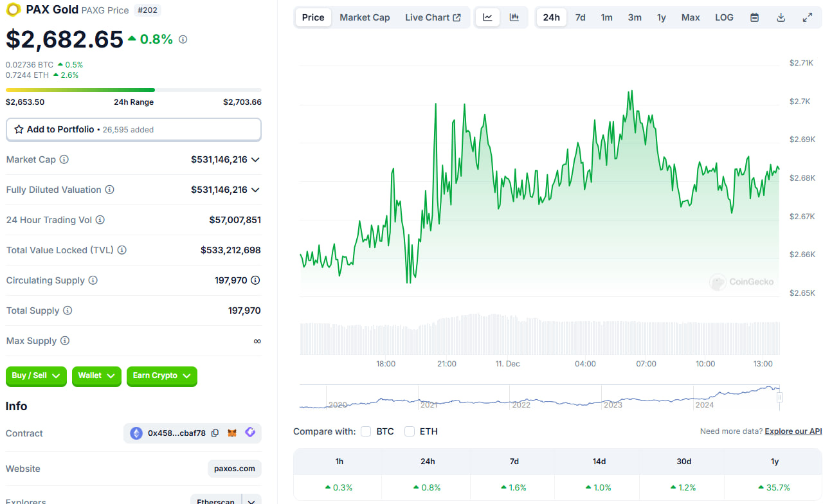Tick the BTC compare checkbox
Image resolution: width=823 pixels, height=504 pixels.
[366, 431]
